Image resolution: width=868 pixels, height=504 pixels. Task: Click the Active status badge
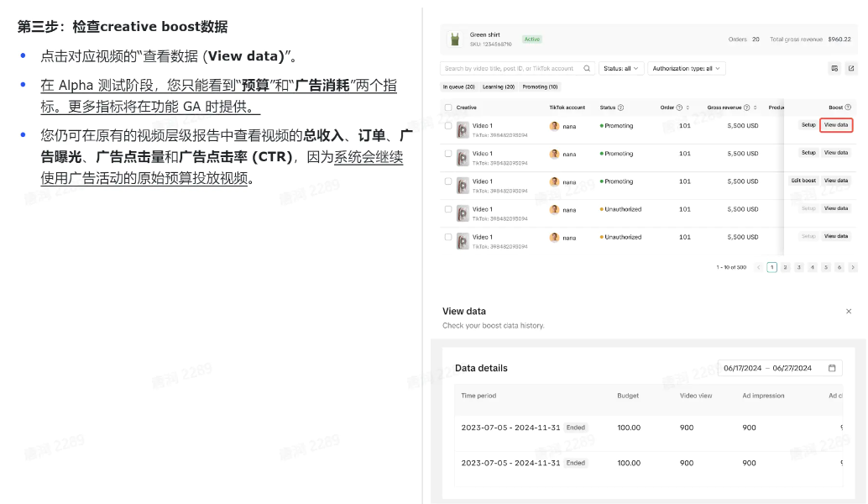(x=532, y=39)
